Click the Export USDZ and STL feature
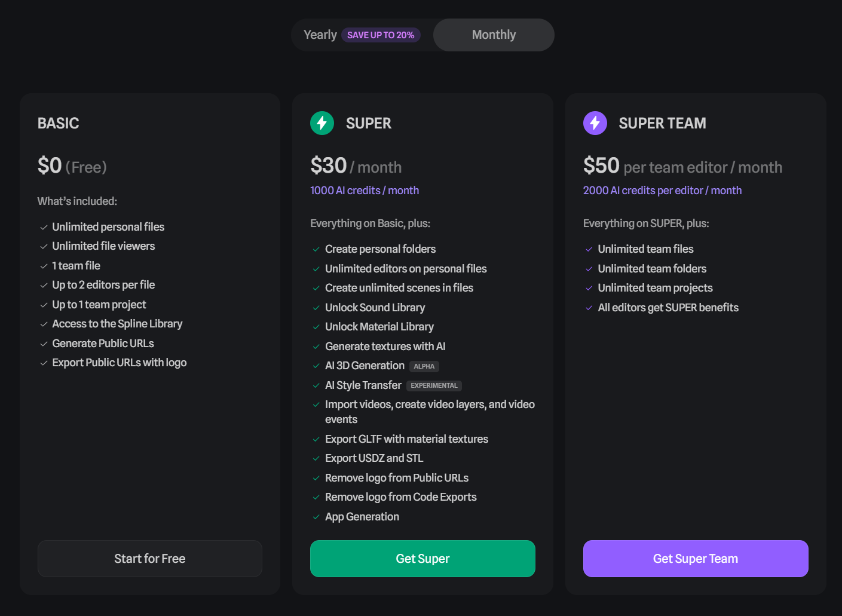This screenshot has width=842, height=616. click(x=374, y=458)
